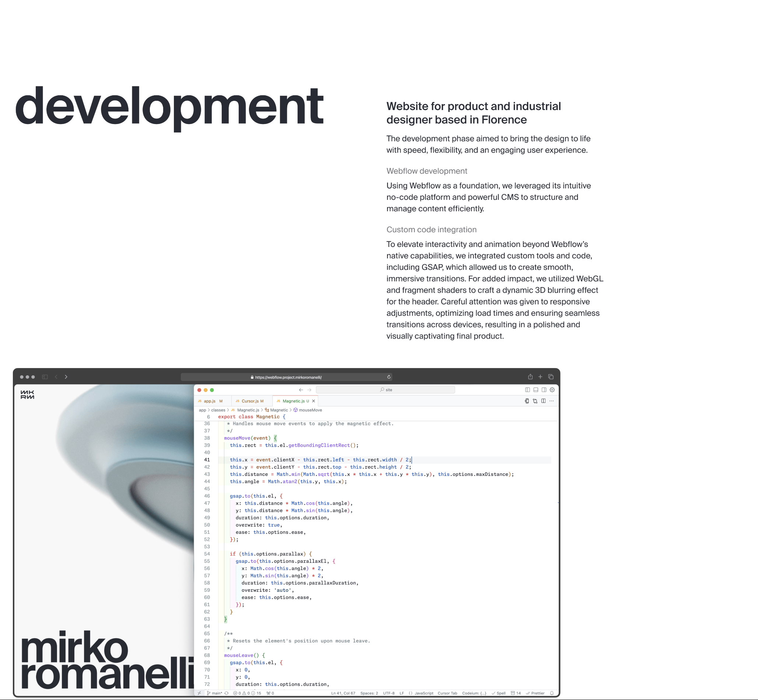Expand the classes breadcrumb folder
The height and width of the screenshot is (700, 758).
point(218,410)
